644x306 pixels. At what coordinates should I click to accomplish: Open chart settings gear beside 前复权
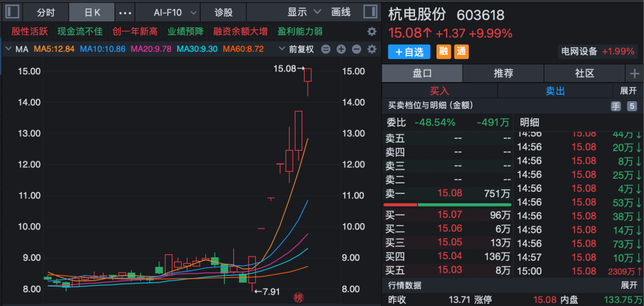[371, 49]
